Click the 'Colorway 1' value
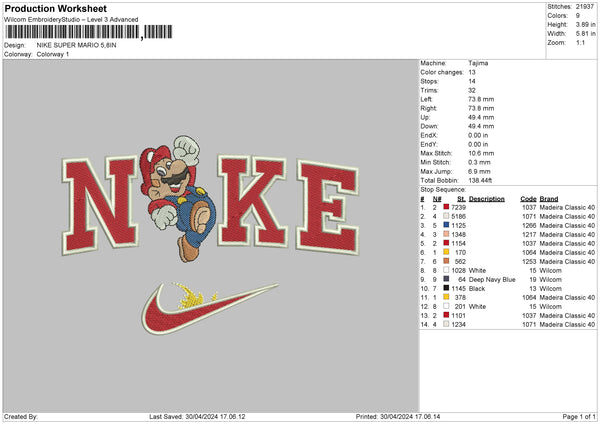 coord(53,54)
